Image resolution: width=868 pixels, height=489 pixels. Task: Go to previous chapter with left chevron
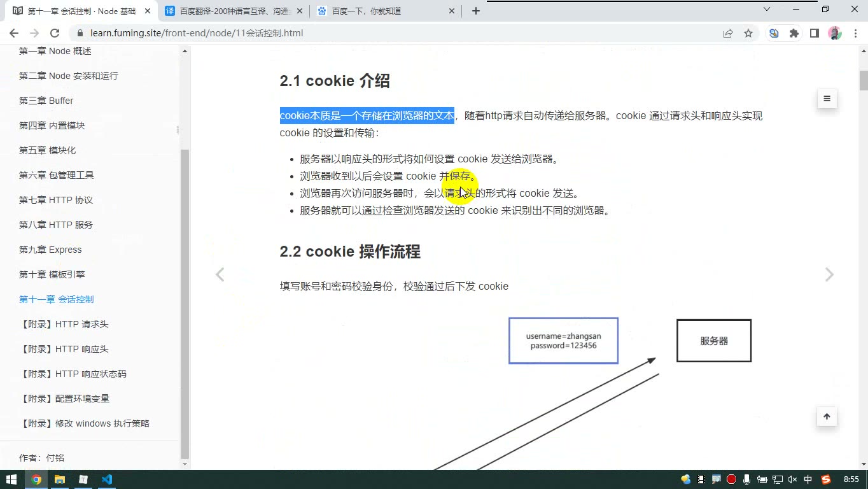[x=220, y=274]
